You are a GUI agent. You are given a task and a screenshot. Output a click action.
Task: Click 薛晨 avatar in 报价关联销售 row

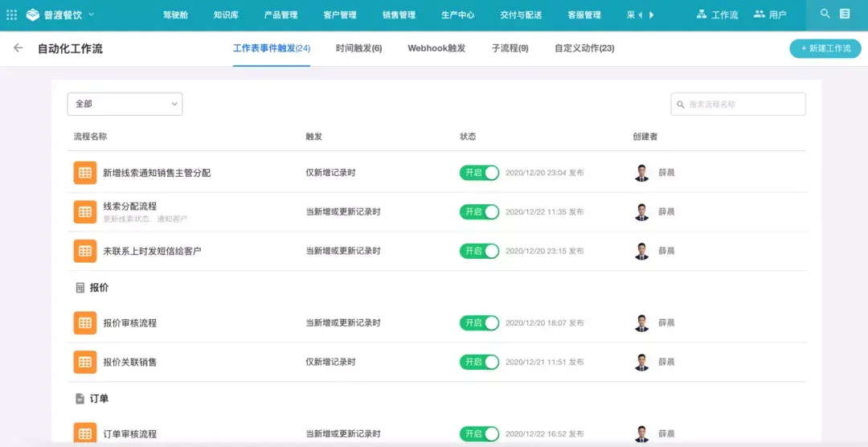point(641,363)
